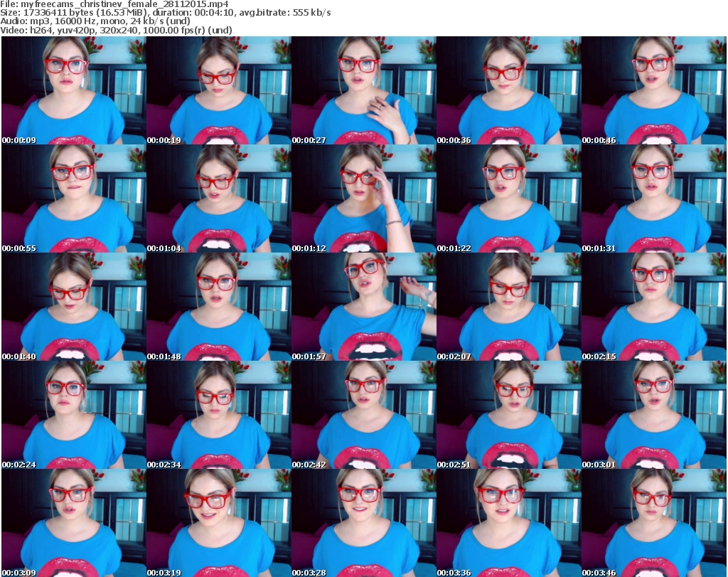This screenshot has height=577, width=728.
Task: Pick the frame timestamped 00:02:07
Action: click(508, 307)
